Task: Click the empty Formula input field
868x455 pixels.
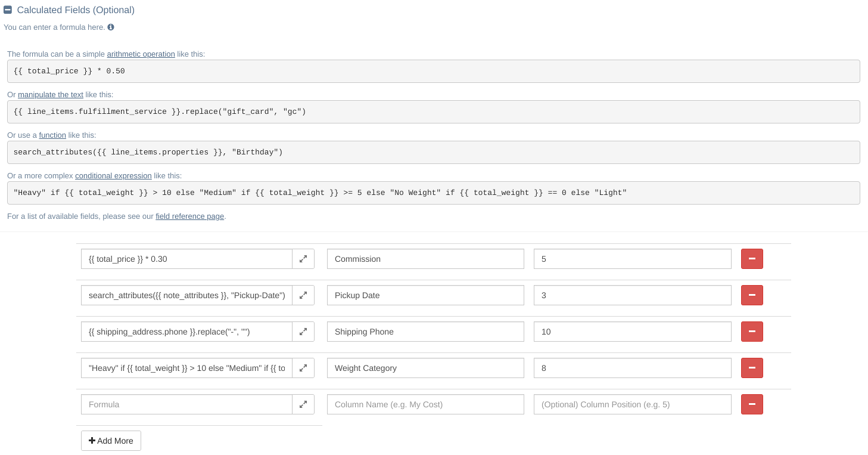Action: pos(186,404)
